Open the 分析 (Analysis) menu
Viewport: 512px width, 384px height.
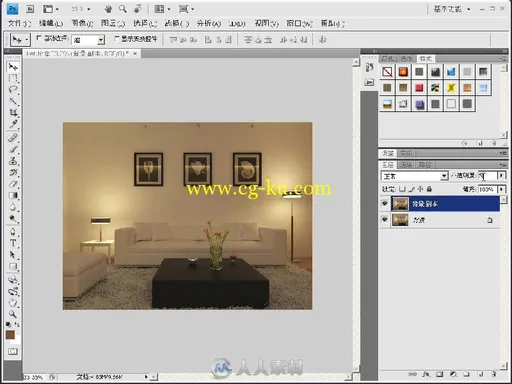click(x=209, y=23)
